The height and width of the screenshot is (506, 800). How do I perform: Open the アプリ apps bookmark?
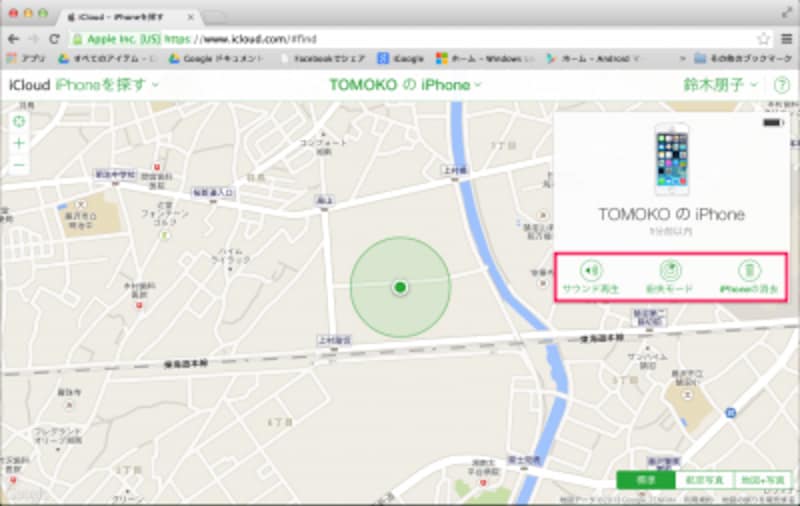[x=26, y=59]
